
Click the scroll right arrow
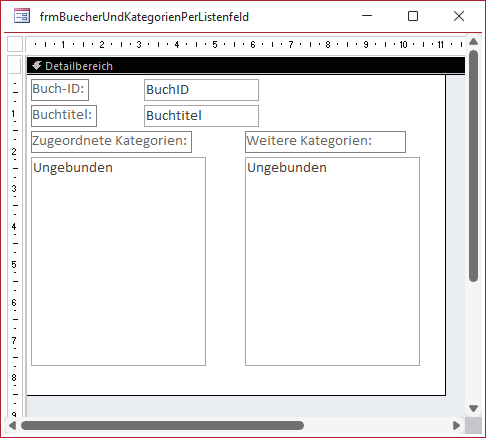[x=456, y=425]
